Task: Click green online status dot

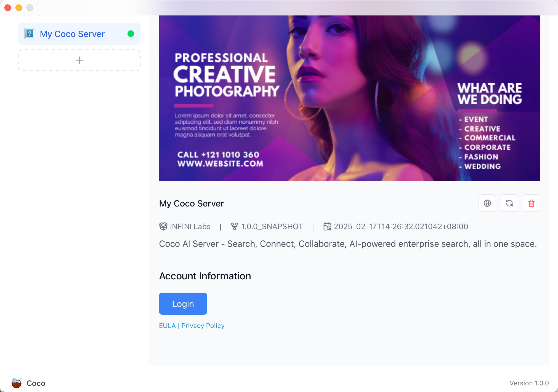Action: coord(131,34)
